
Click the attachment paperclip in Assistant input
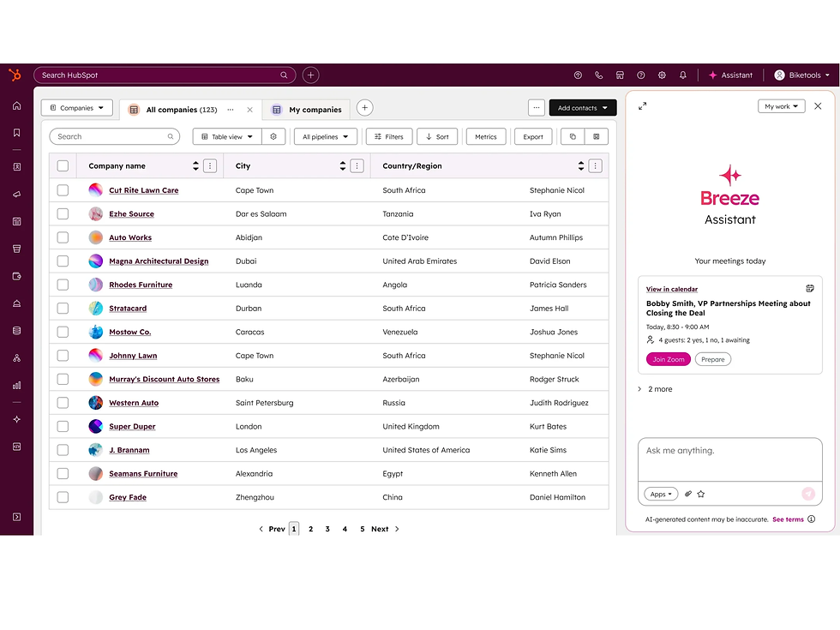688,494
